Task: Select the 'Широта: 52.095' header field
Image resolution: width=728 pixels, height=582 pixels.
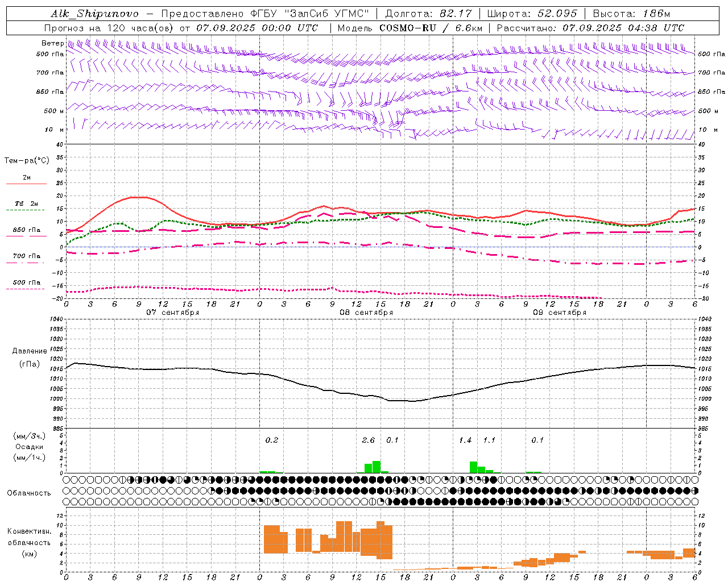Action: 532,14
